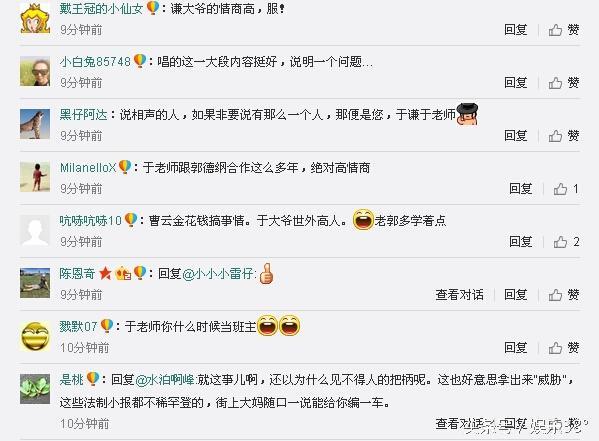The width and height of the screenshot is (599, 441).
Task: Open smiley avatar of 戮默07
Action: 35,336
